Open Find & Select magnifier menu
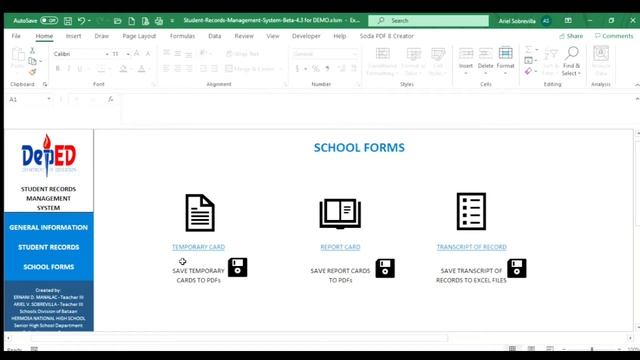This screenshot has width=640, height=360. pos(571,61)
